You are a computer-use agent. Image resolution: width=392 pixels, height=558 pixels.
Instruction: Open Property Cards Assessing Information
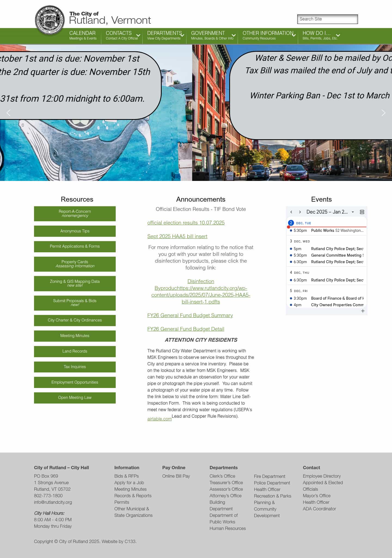(x=75, y=264)
